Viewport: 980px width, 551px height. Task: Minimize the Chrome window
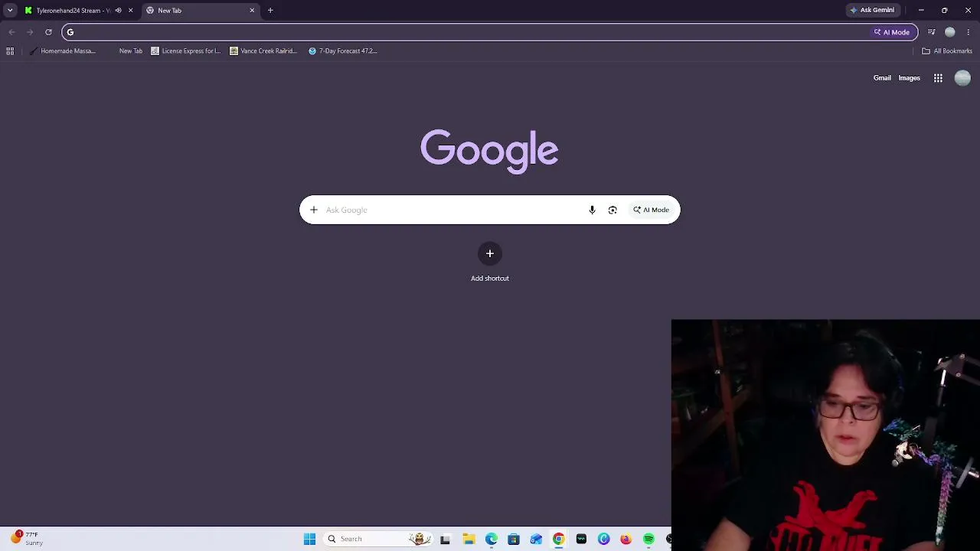point(921,10)
